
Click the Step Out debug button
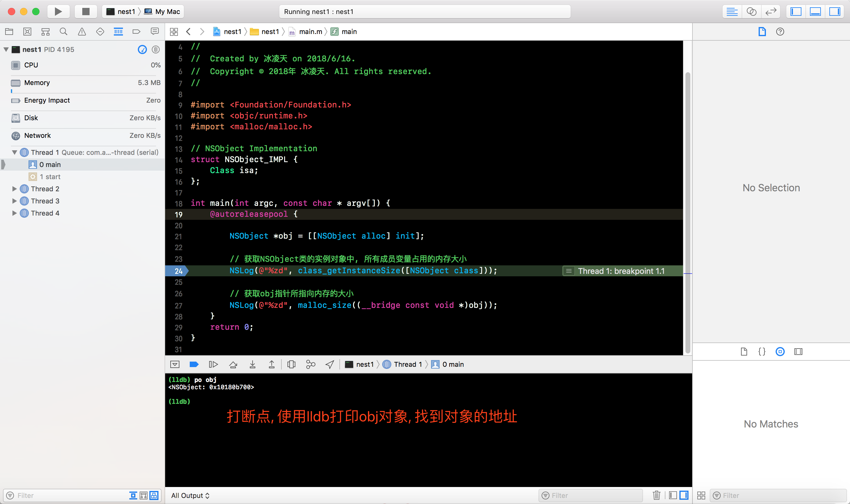pos(272,364)
